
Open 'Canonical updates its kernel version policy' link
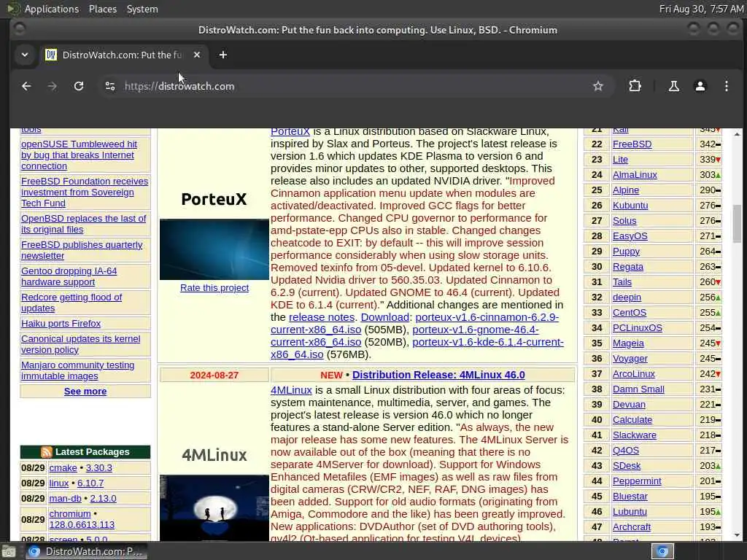(x=80, y=344)
